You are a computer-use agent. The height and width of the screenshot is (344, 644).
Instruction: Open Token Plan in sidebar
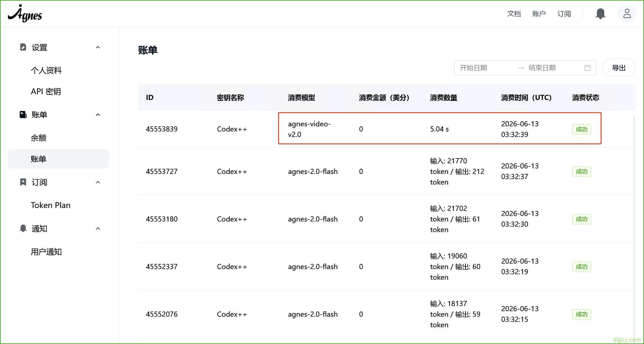pyautogui.click(x=50, y=205)
